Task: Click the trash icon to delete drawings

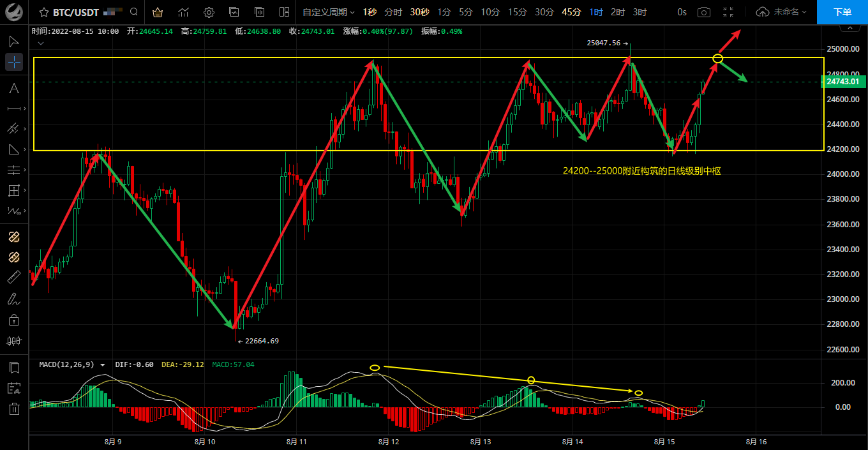Action: pyautogui.click(x=14, y=409)
